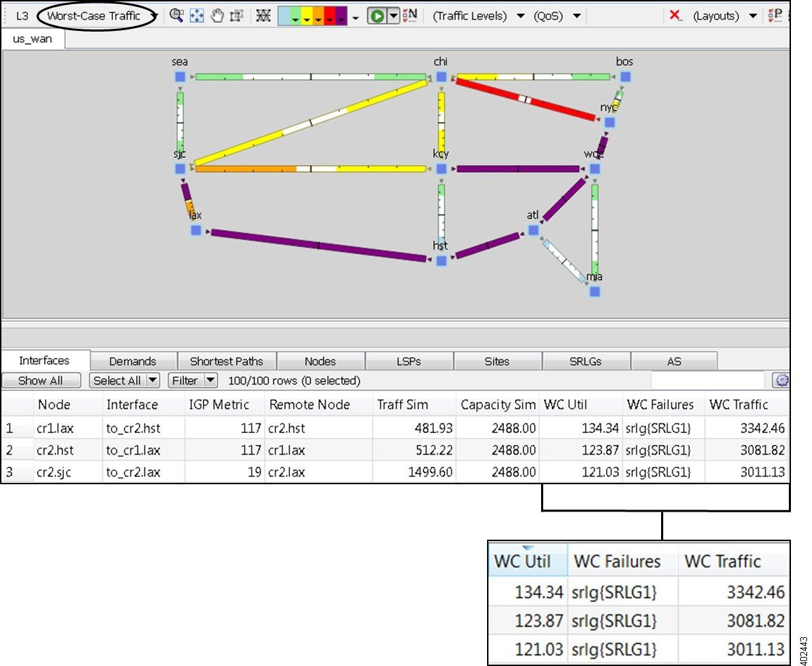Open the Shortest Paths tab
This screenshot has height=666, width=812.
[x=226, y=361]
